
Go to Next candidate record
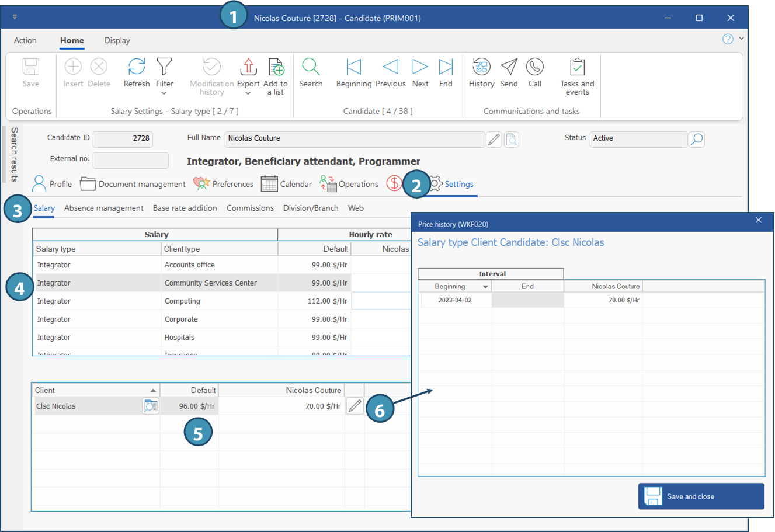coord(420,67)
